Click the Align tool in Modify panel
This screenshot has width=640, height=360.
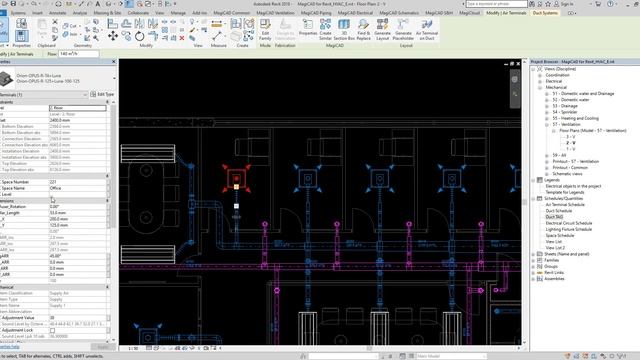113,24
